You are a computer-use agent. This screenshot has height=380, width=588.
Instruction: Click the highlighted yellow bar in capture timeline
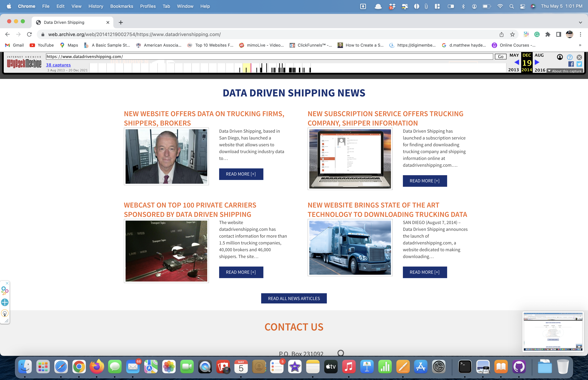[x=247, y=68]
